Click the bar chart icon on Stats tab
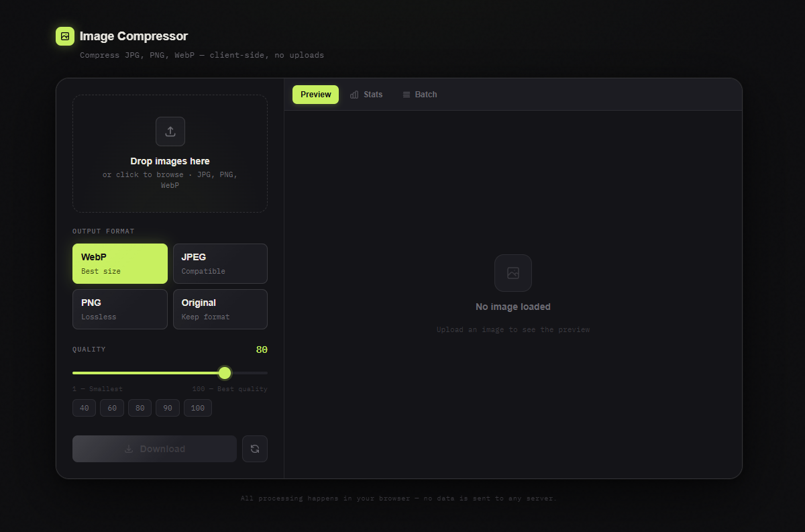This screenshot has height=532, width=805. [354, 95]
